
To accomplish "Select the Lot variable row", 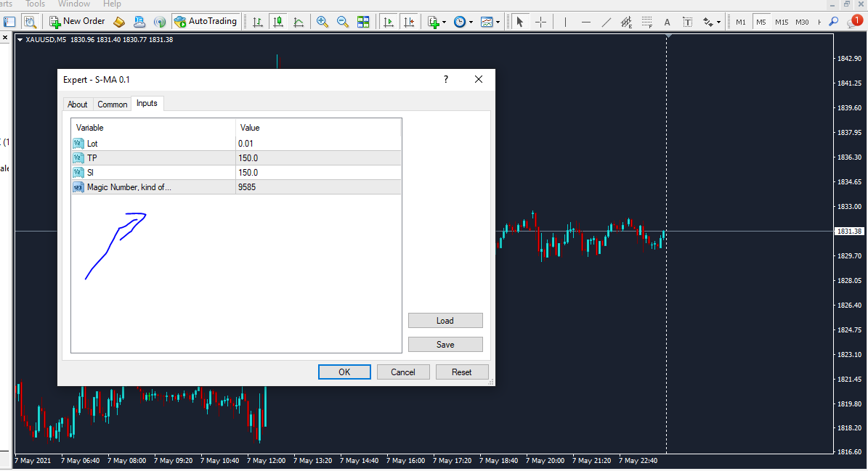I will (x=154, y=143).
